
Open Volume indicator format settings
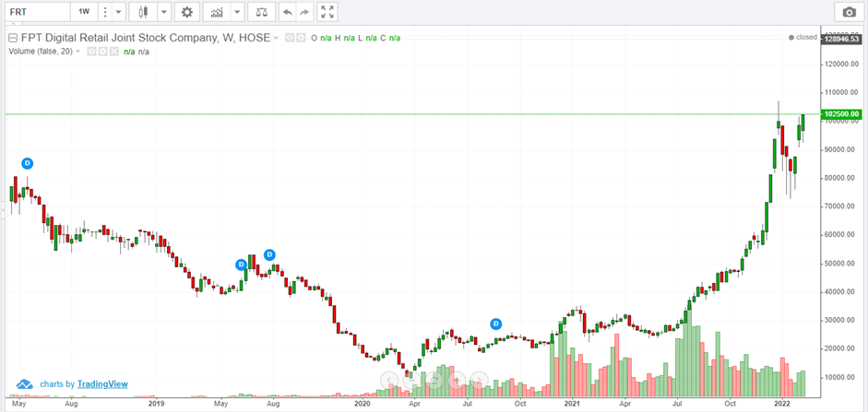[102, 52]
